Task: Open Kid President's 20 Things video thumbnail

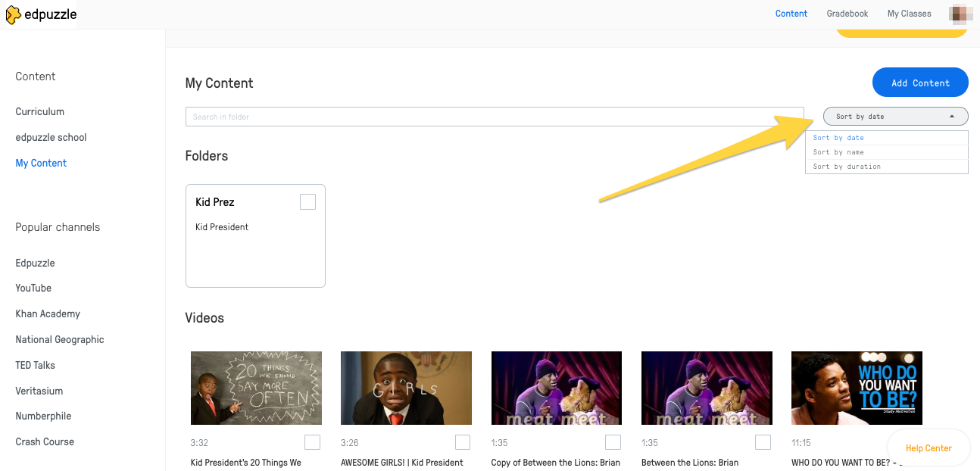Action: coord(256,388)
